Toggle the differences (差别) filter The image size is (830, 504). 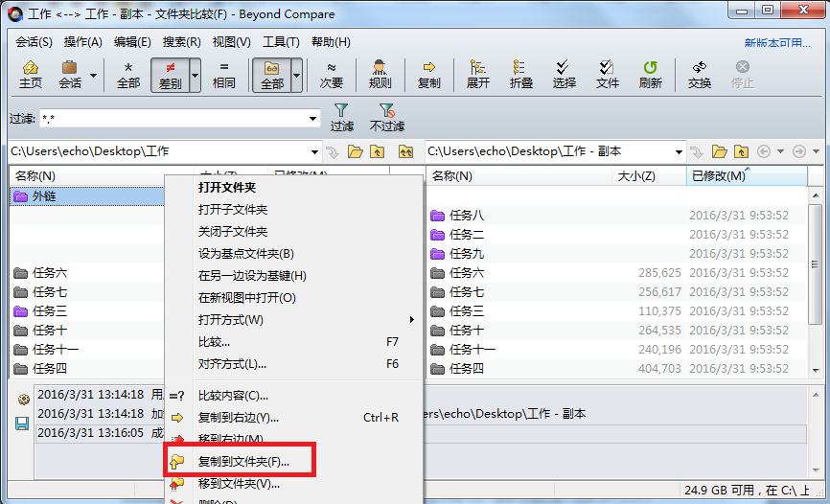pyautogui.click(x=170, y=75)
